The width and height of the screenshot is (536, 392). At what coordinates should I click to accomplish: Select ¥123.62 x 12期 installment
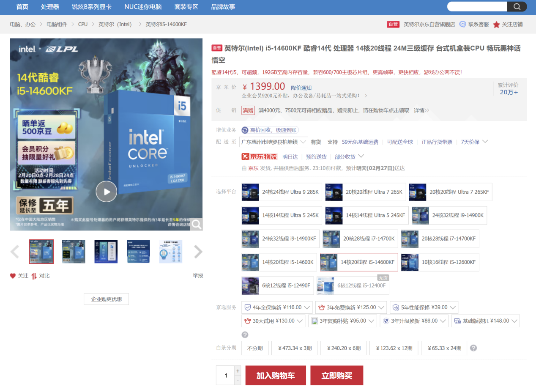pos(394,348)
